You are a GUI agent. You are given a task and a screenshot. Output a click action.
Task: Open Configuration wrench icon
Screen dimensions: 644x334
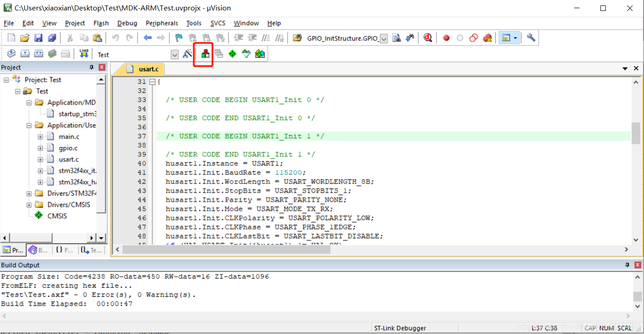tap(531, 38)
